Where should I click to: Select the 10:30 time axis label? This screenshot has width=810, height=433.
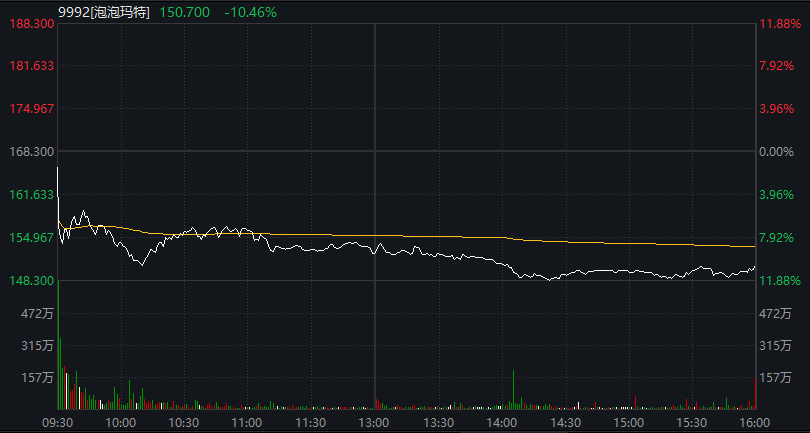(184, 422)
